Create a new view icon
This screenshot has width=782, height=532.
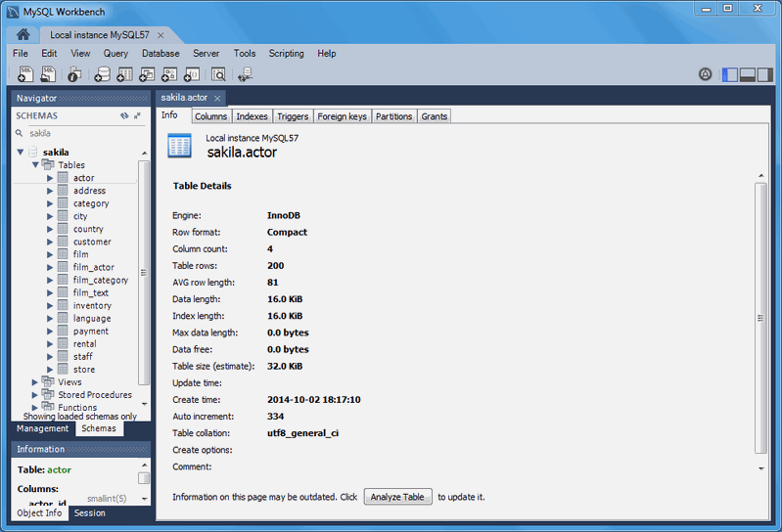tap(147, 73)
